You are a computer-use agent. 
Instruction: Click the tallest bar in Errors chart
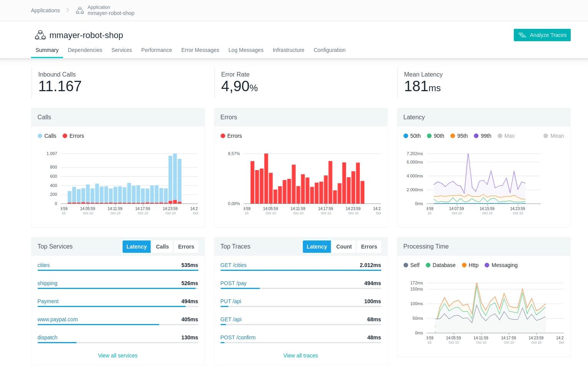pos(266,179)
